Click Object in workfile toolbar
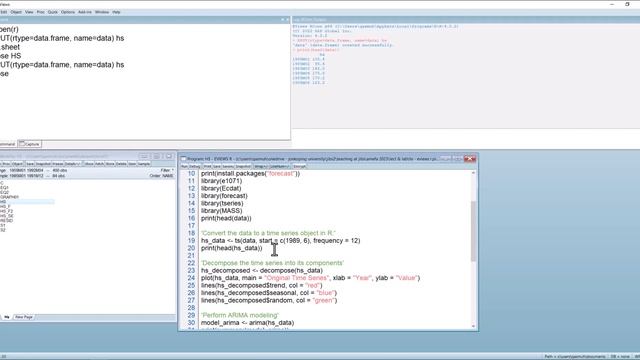The image size is (640, 360). tap(17, 164)
